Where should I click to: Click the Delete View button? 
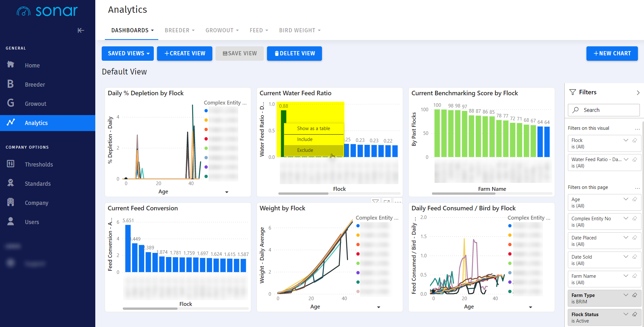[x=295, y=53]
